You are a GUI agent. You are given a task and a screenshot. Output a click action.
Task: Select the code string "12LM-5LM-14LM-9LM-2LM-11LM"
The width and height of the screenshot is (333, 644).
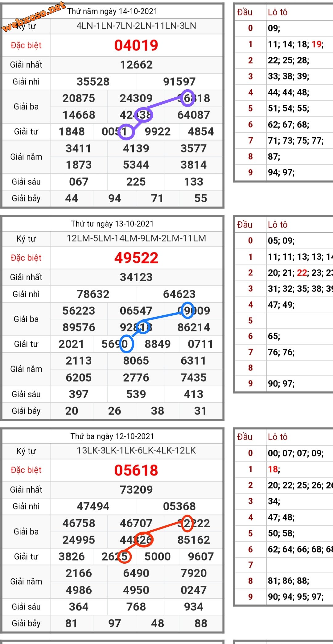pyautogui.click(x=136, y=238)
